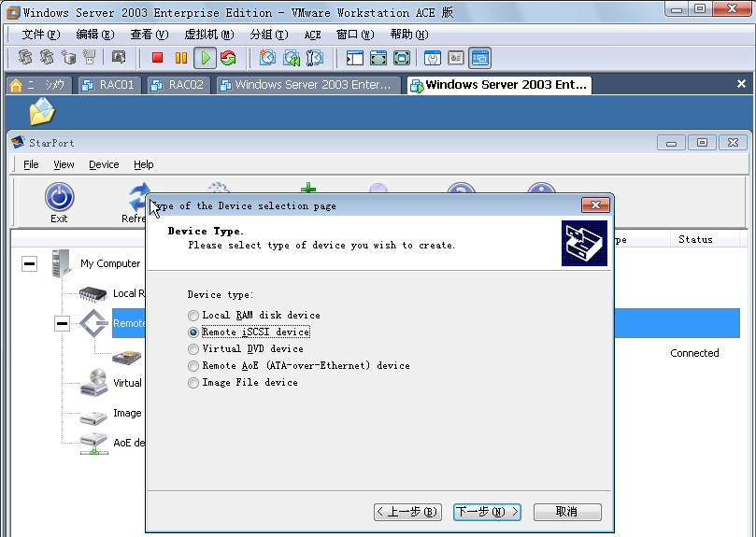Open the VMware snapshot manager icon
756x537 pixels.
point(314,58)
